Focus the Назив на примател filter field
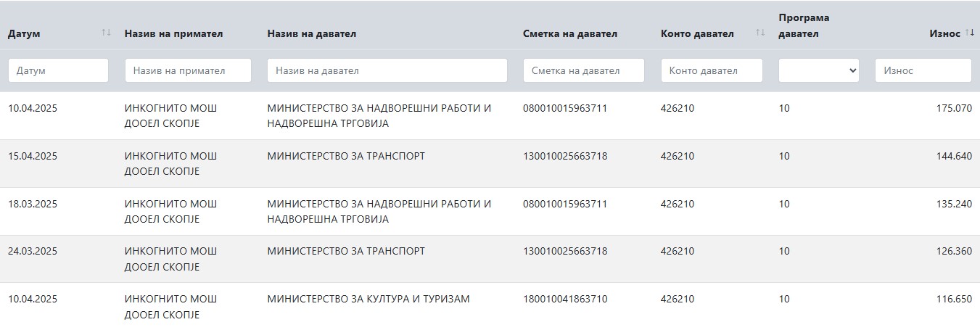The image size is (980, 330). click(x=188, y=70)
